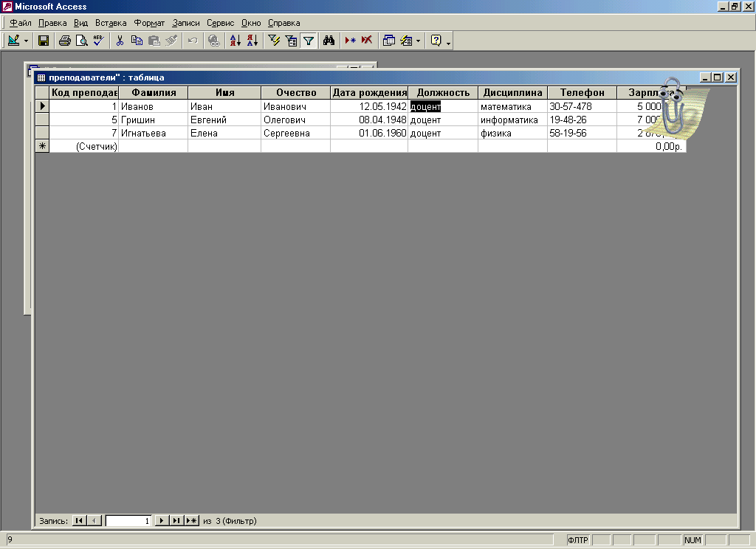Open the Записи menu
The image size is (756, 549).
tap(185, 23)
